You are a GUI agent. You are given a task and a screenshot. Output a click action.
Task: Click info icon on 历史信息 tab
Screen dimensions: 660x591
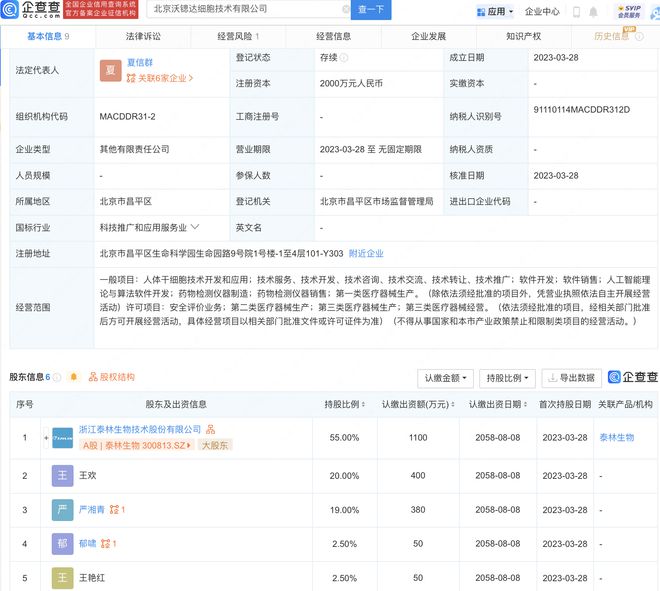coord(639,37)
